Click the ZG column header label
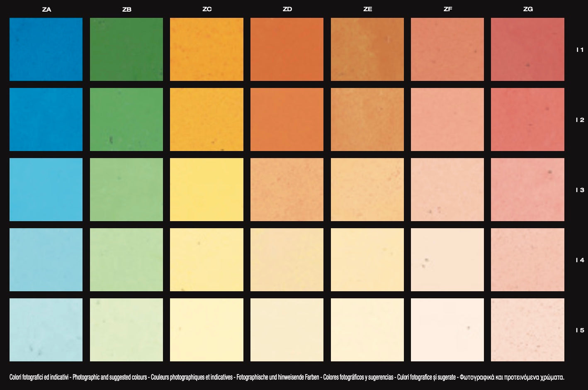Screen dimensions: 588x390 (x=528, y=9)
